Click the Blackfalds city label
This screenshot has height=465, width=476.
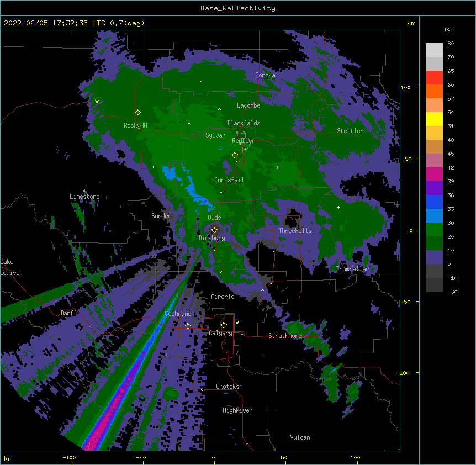(x=244, y=123)
